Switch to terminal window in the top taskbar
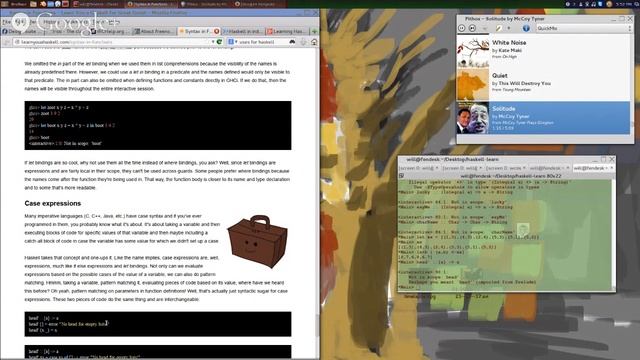This screenshot has width=640, height=360. 97,4
